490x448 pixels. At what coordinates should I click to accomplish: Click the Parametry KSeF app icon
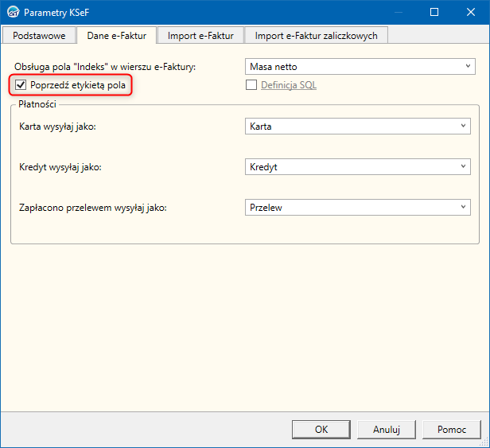(13, 13)
